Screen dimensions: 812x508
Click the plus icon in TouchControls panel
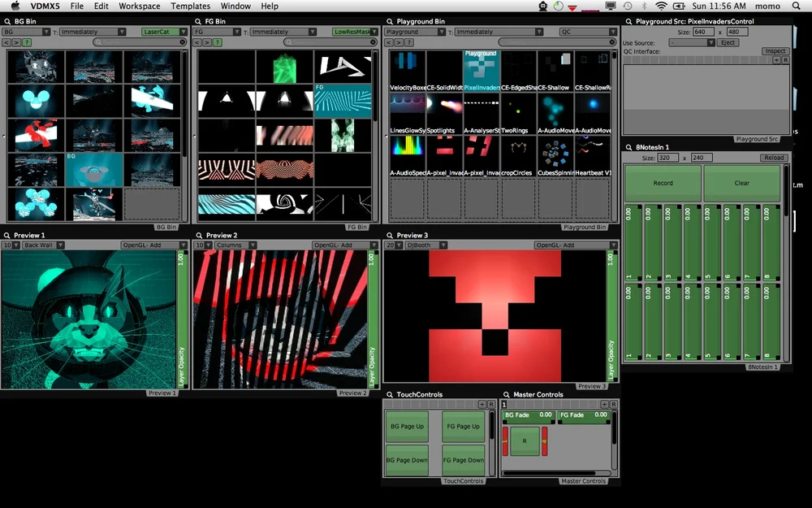tap(482, 404)
